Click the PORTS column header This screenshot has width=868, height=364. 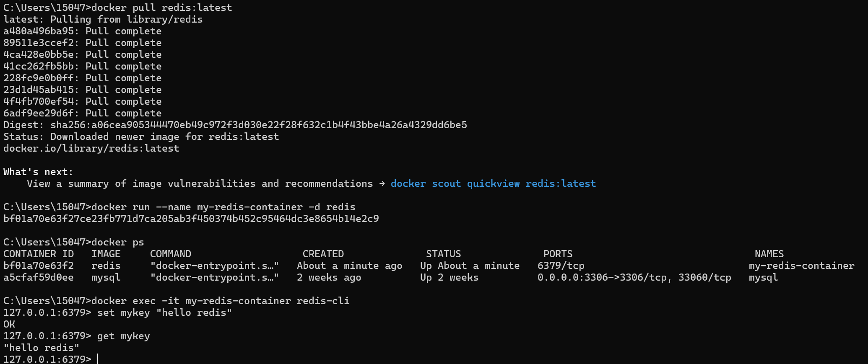[x=558, y=254]
